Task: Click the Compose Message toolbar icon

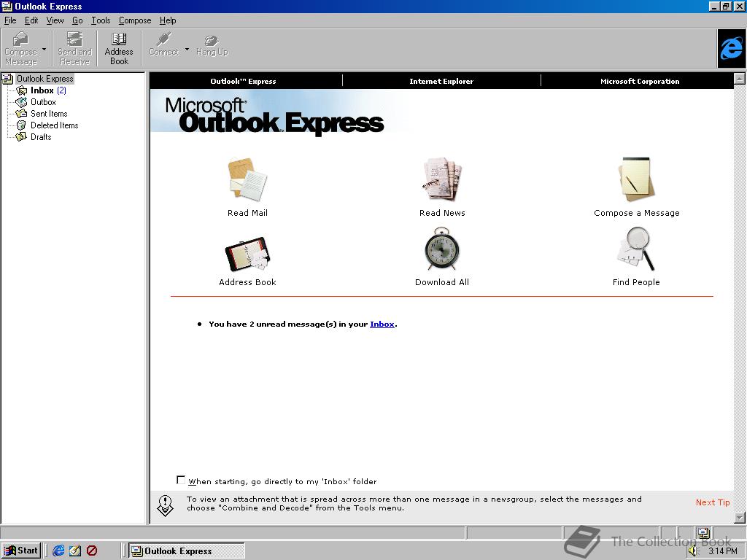Action: click(x=20, y=39)
